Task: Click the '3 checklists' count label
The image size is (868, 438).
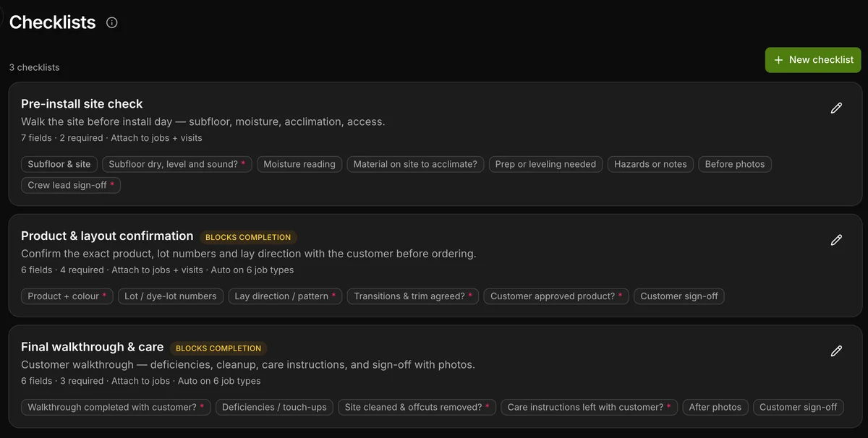Action: click(x=35, y=67)
